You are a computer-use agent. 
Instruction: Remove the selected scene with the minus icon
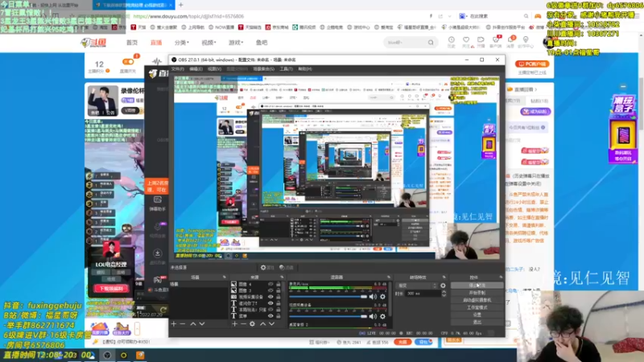[x=183, y=324]
